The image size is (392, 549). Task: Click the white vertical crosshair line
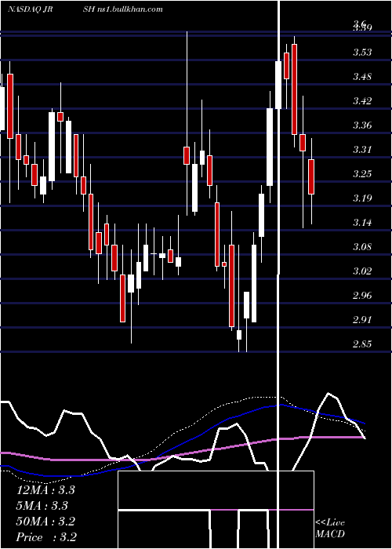pos(279,274)
